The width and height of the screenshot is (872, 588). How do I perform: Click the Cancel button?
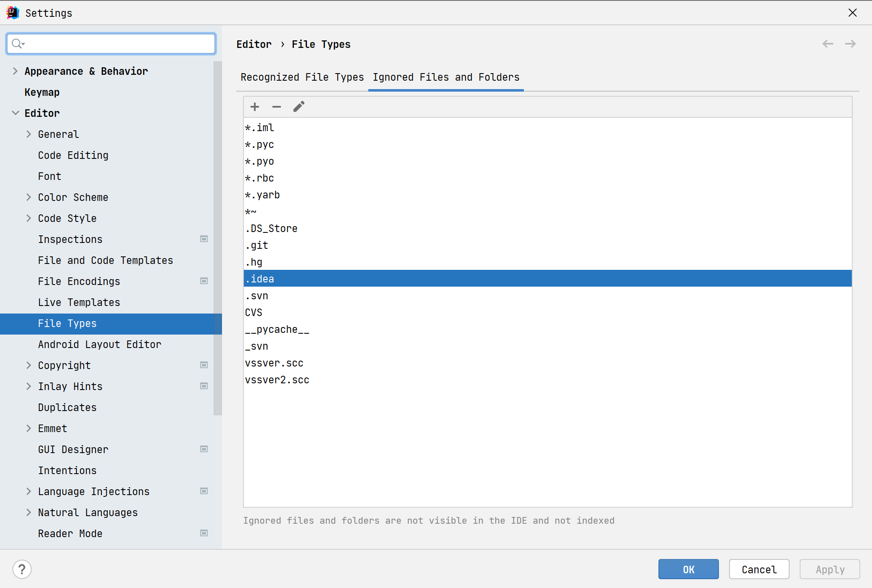759,570
